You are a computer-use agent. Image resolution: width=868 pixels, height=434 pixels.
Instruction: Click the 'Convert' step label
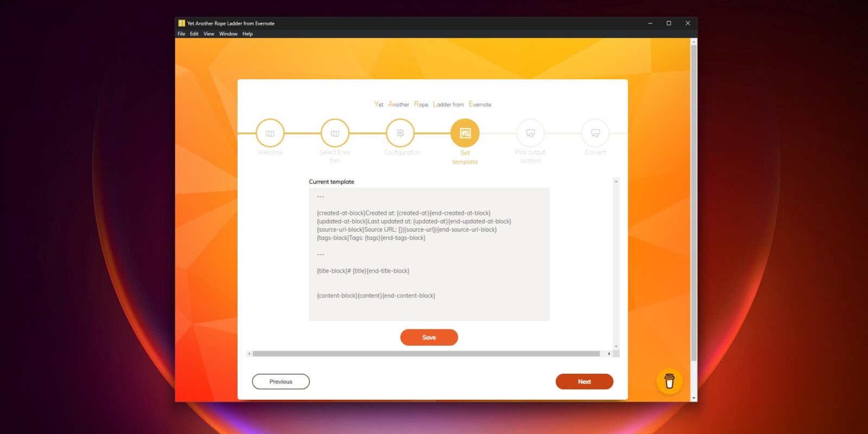[595, 152]
